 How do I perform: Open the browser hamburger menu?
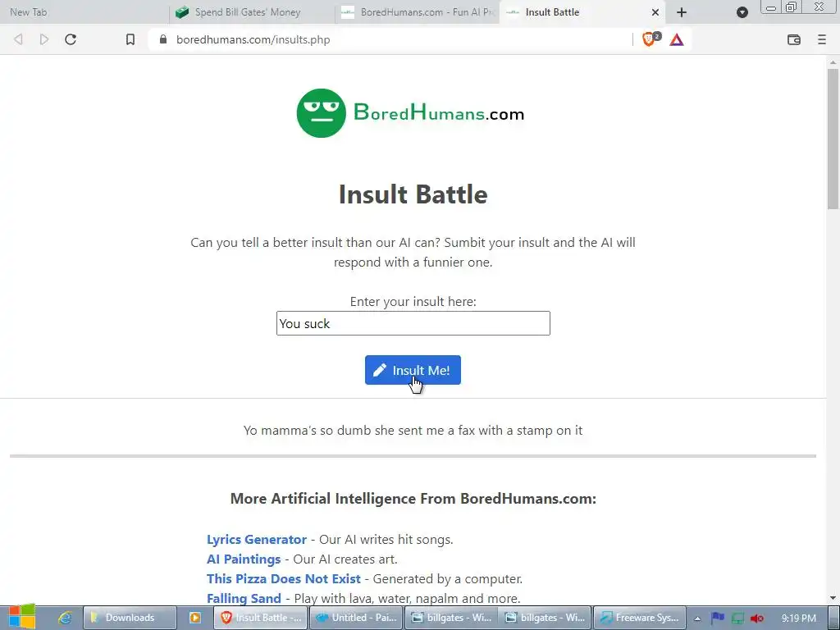click(822, 39)
